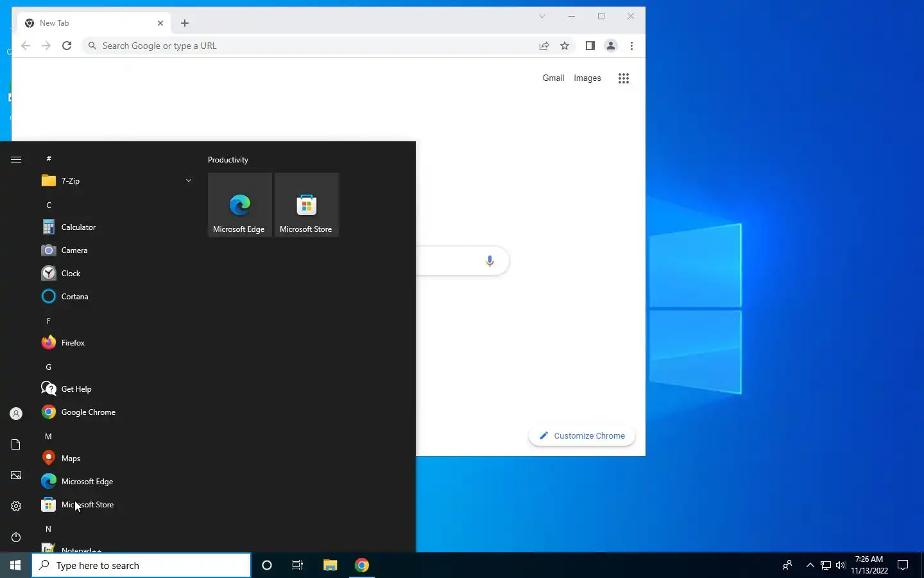Screen dimensions: 924x578
Task: Expand the 7-Zip folder chevron
Action: (x=189, y=180)
